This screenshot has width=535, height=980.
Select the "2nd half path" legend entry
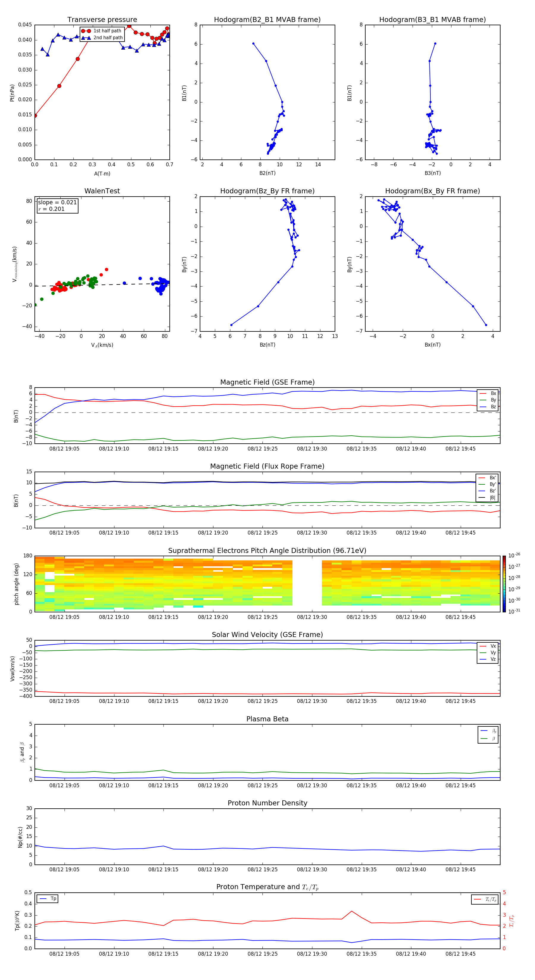pos(102,38)
